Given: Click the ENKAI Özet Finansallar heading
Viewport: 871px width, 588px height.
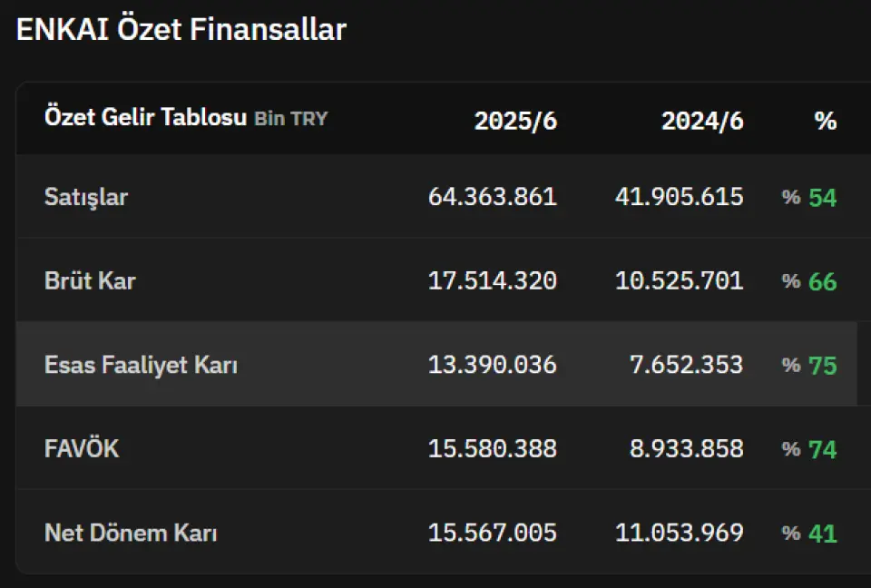Looking at the screenshot, I should (181, 29).
